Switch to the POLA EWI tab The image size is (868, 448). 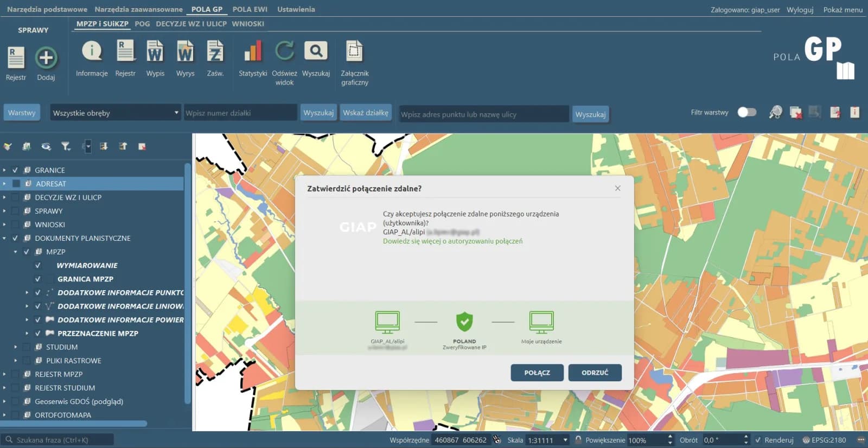click(250, 9)
